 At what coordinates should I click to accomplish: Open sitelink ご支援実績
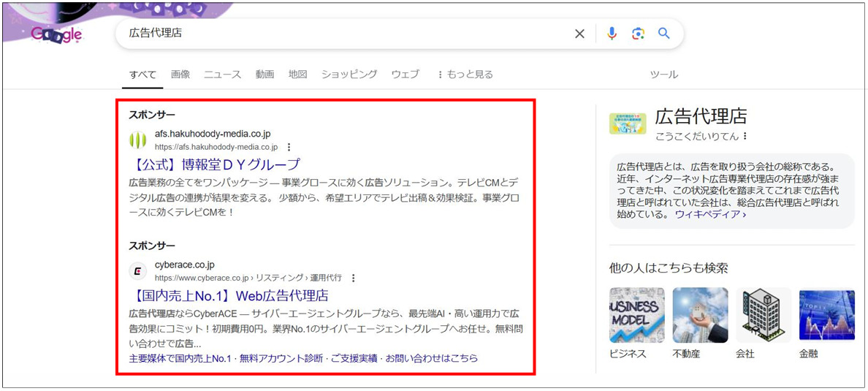point(354,358)
